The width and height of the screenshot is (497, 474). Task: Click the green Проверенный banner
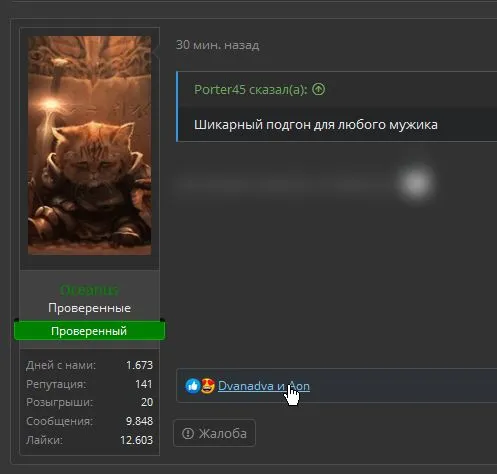click(89, 331)
